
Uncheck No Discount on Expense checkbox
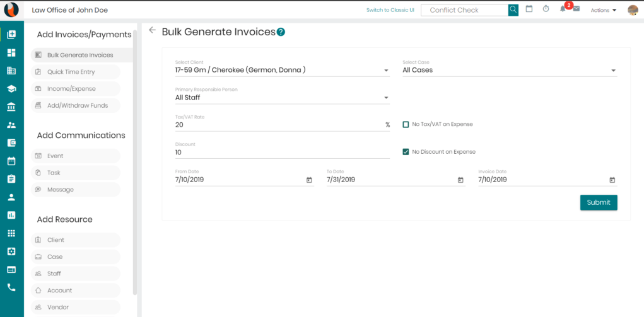[x=406, y=152]
